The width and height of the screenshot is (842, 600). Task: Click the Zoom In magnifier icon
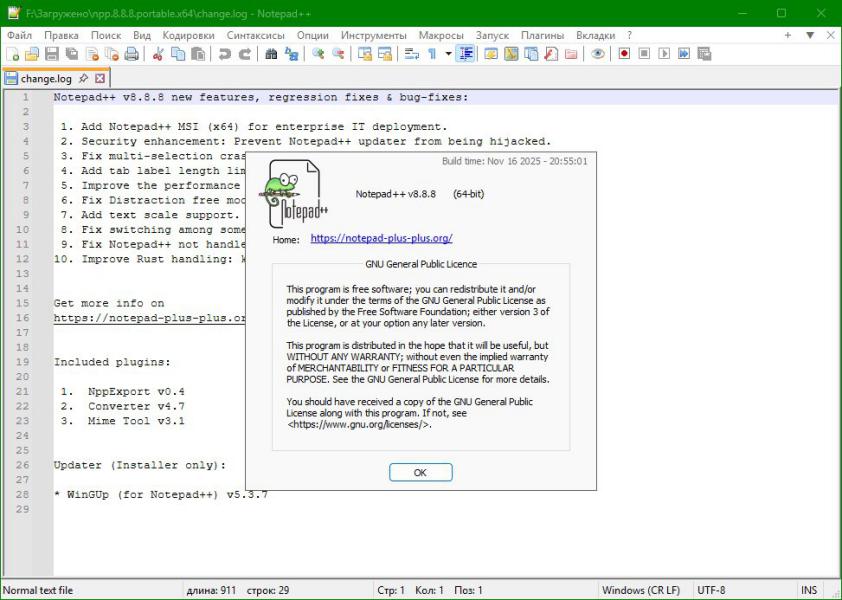pos(318,54)
